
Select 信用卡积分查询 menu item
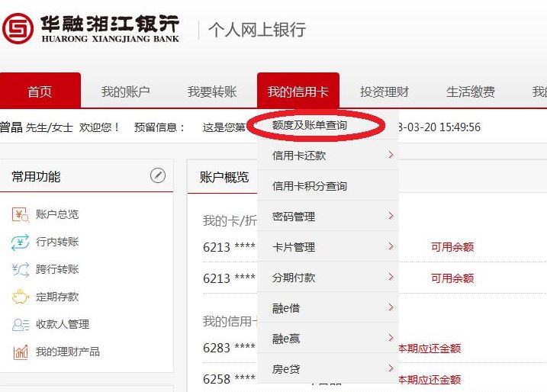coord(310,186)
